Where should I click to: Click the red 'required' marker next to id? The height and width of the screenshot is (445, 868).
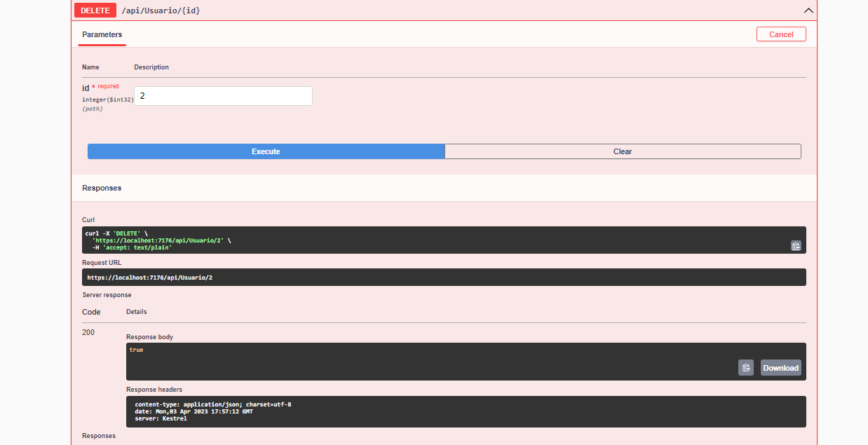pos(108,86)
